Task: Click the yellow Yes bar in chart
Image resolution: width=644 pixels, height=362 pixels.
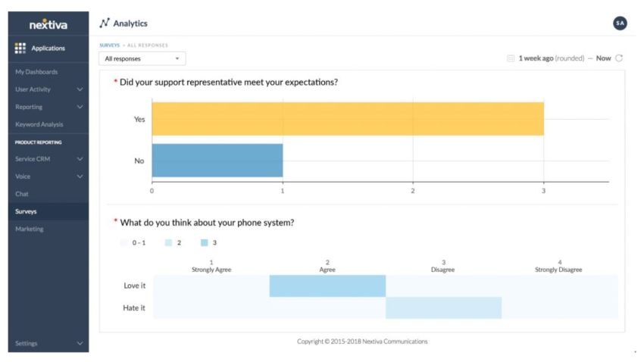Action: point(348,119)
